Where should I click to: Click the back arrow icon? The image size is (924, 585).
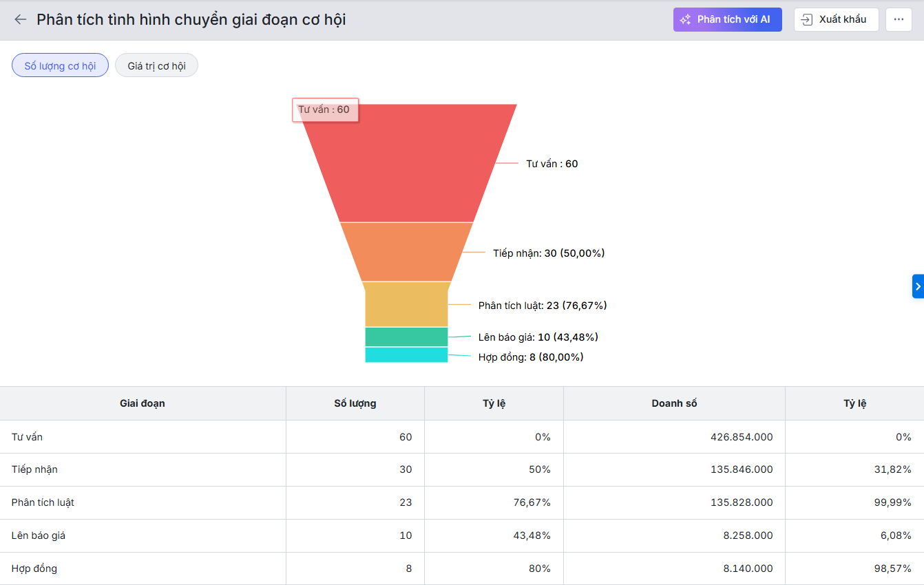point(21,19)
